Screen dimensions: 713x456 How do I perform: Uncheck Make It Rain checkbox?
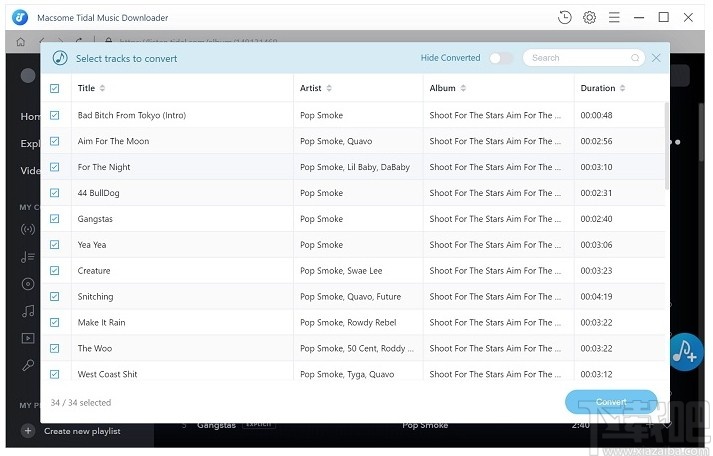(x=55, y=322)
